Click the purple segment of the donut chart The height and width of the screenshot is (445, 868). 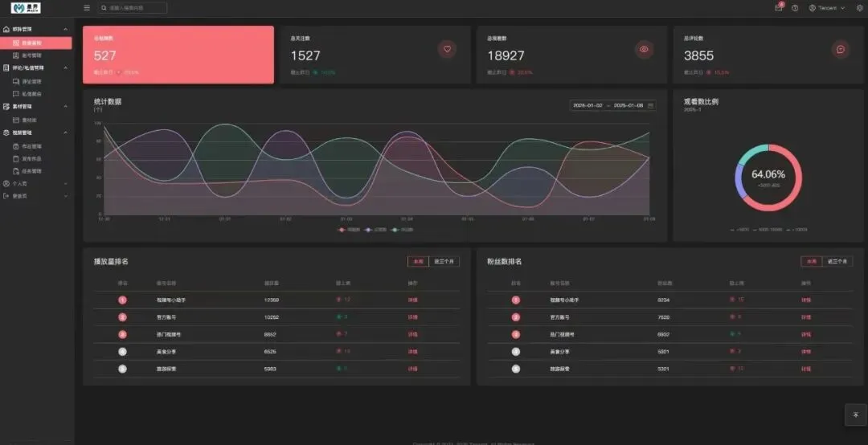[x=738, y=181]
